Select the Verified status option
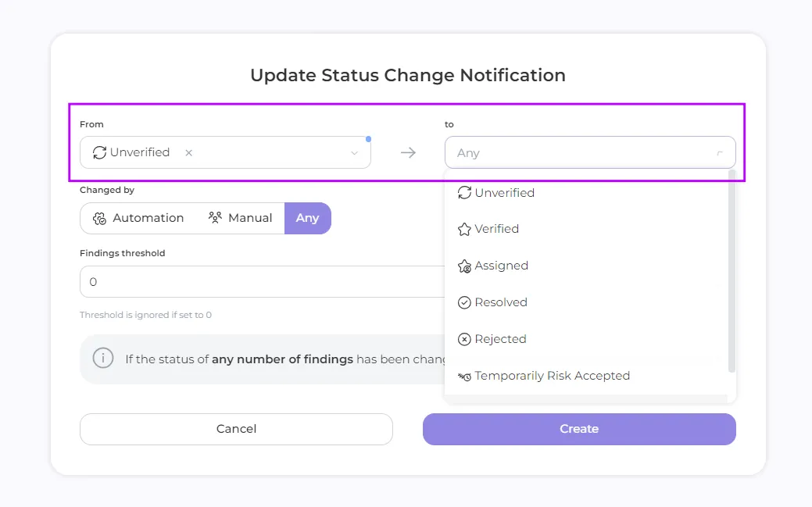The height and width of the screenshot is (507, 812). click(496, 229)
